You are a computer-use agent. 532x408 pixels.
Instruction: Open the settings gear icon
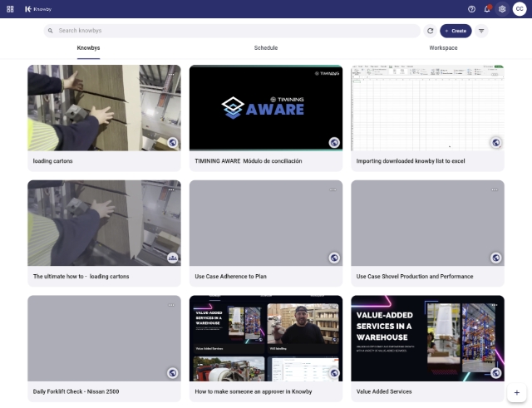502,9
